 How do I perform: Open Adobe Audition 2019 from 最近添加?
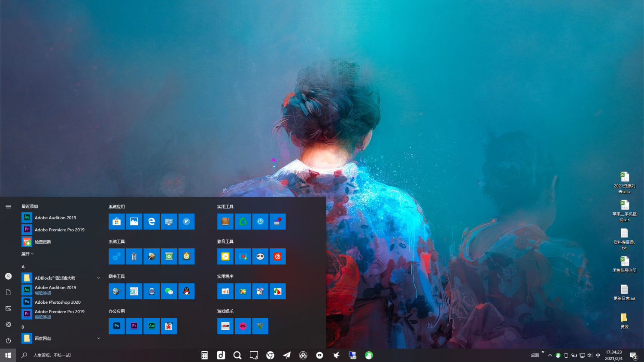61,217
